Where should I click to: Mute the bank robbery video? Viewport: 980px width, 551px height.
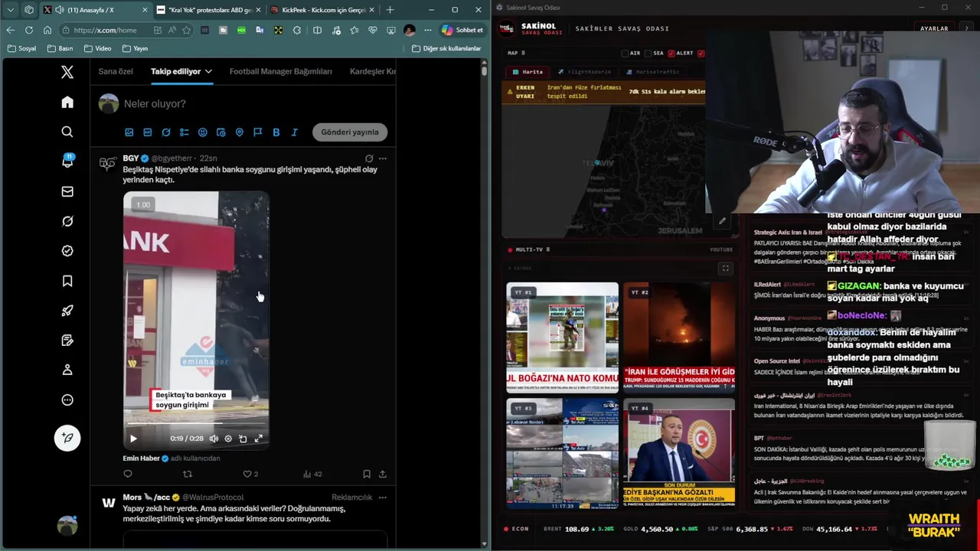(214, 439)
